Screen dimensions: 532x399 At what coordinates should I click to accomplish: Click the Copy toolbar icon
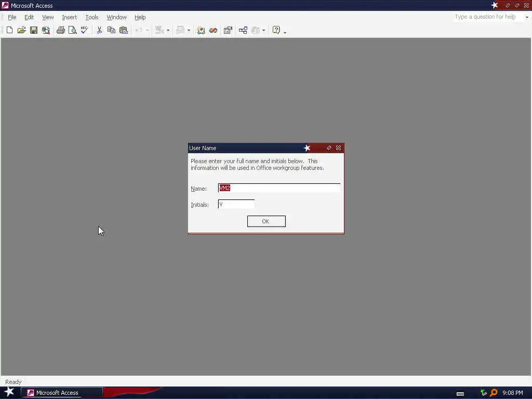(x=111, y=30)
